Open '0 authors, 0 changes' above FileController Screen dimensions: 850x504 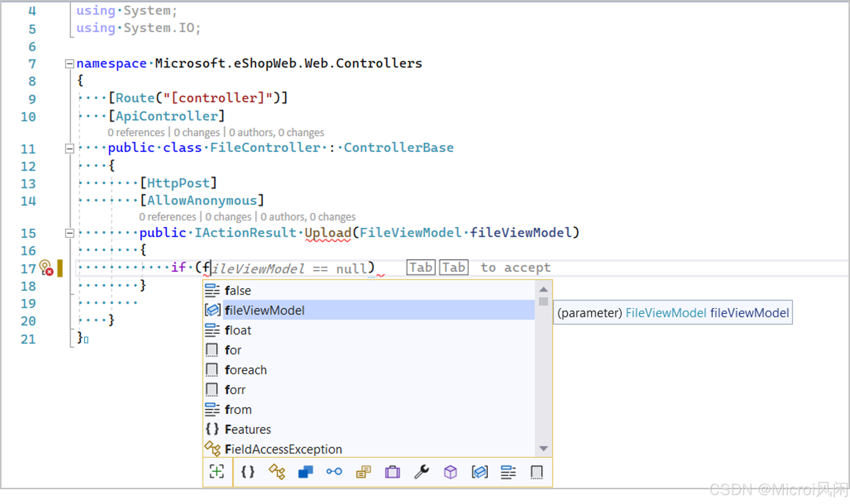click(276, 133)
